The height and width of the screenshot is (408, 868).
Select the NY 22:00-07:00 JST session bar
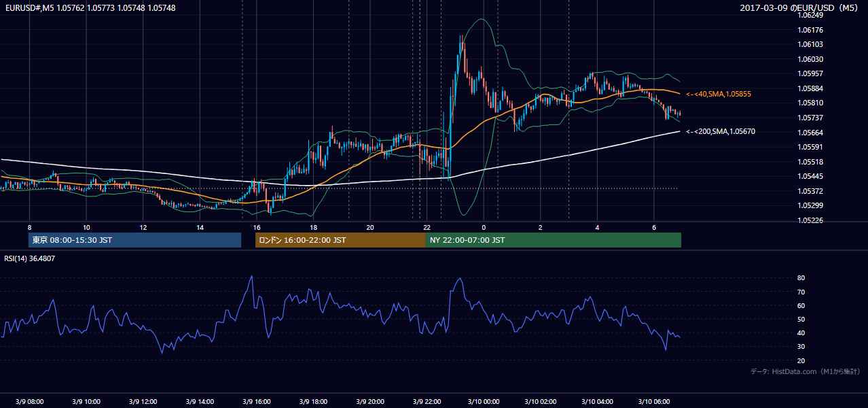pyautogui.click(x=554, y=240)
